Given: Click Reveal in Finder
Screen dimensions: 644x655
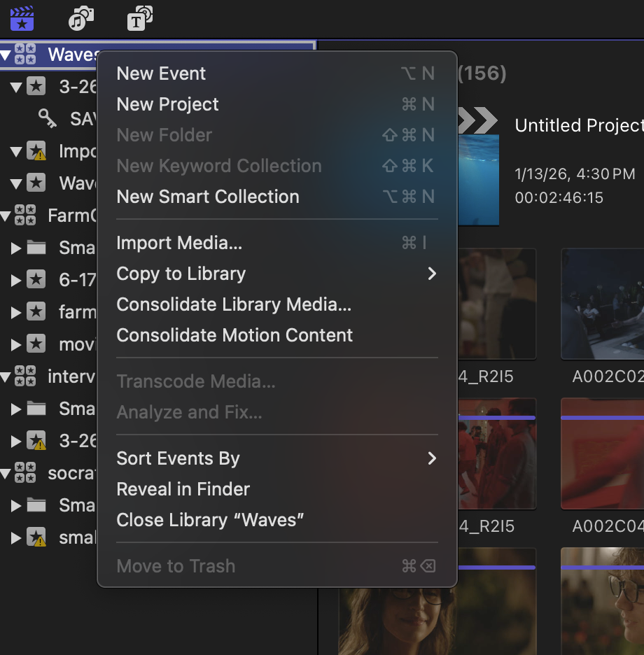Looking at the screenshot, I should tap(183, 489).
